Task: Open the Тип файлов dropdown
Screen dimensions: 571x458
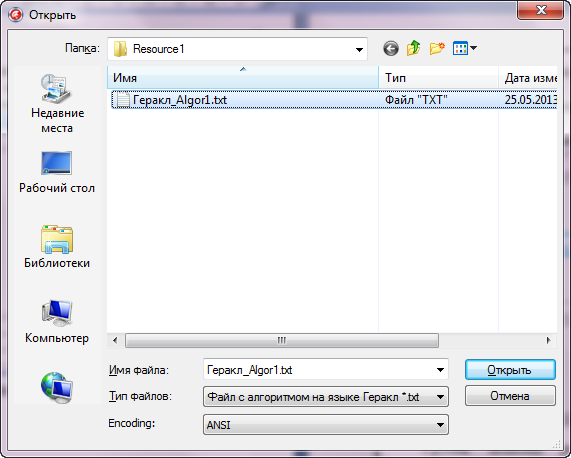Action: (326, 396)
